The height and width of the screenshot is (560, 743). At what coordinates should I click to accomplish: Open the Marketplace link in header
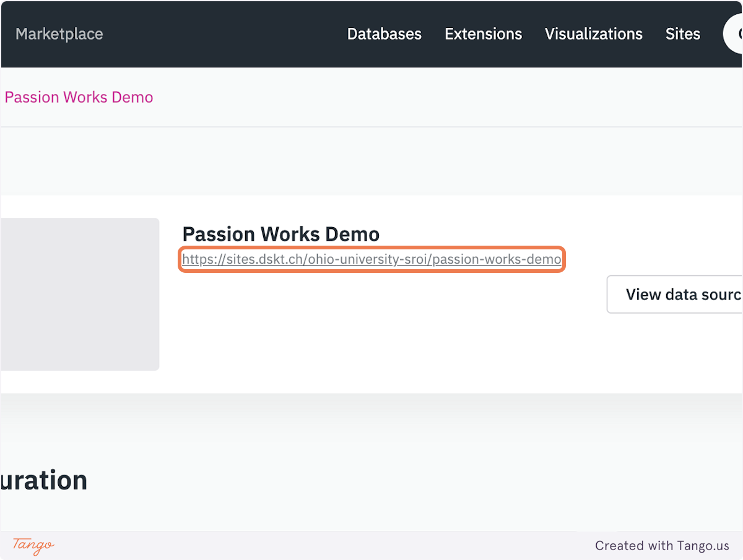(59, 34)
